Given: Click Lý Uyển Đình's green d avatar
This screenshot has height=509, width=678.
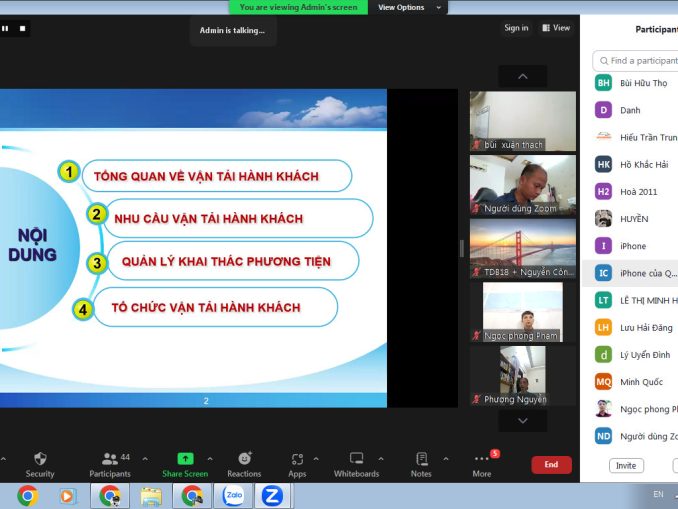Looking at the screenshot, I should pyautogui.click(x=603, y=355).
